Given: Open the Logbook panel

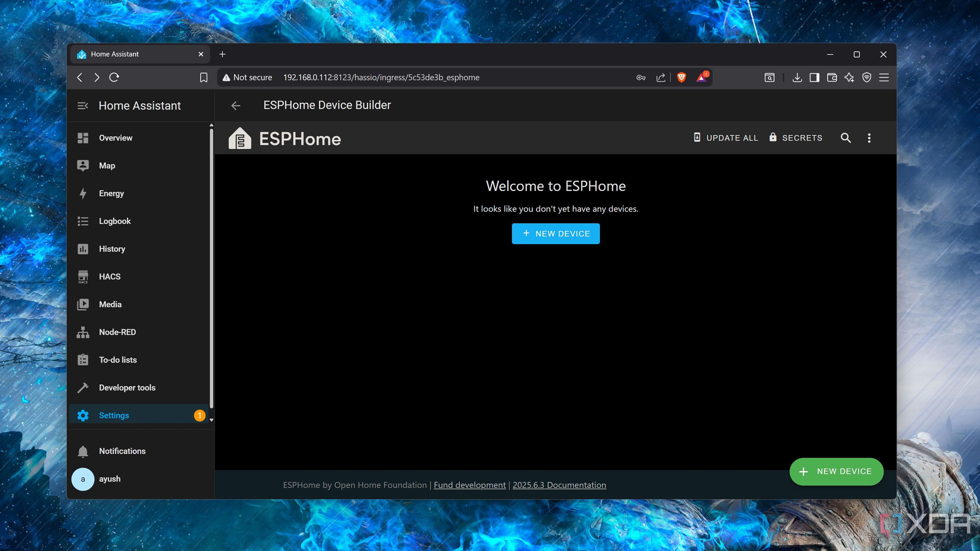Looking at the screenshot, I should [139, 221].
